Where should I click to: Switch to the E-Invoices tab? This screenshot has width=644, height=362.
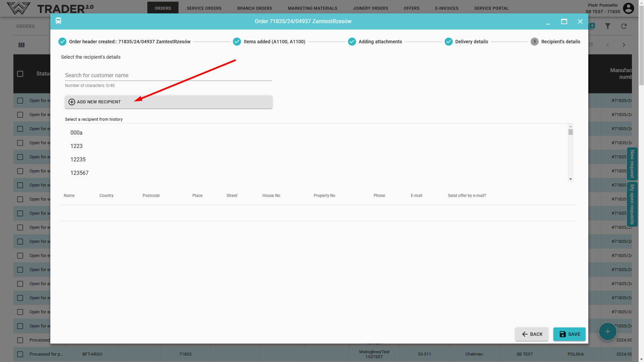tap(447, 8)
